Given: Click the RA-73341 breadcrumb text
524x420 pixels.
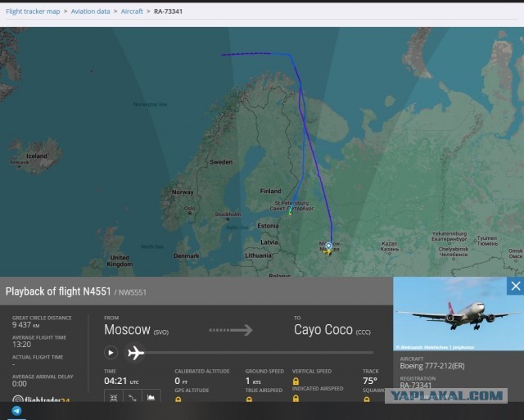Looking at the screenshot, I should 168,11.
